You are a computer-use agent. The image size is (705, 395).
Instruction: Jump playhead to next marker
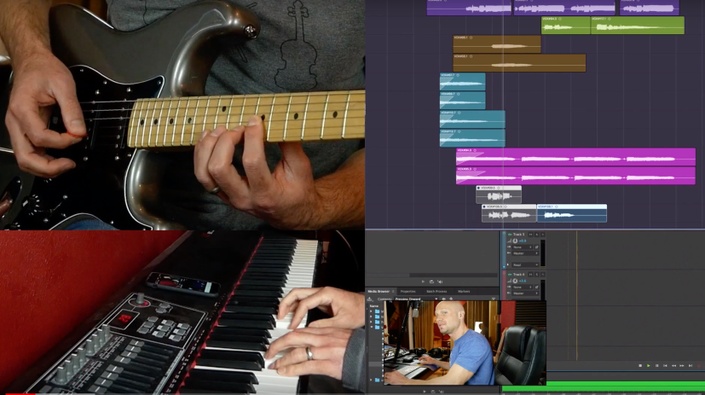(690, 365)
